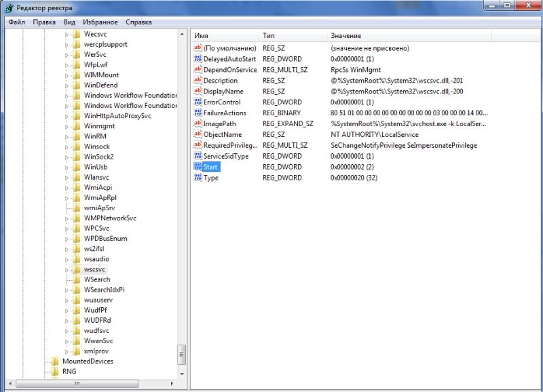Screen dimensions: 543x392
Task: Click the wscsvc folder icon in tree
Action: (x=77, y=269)
